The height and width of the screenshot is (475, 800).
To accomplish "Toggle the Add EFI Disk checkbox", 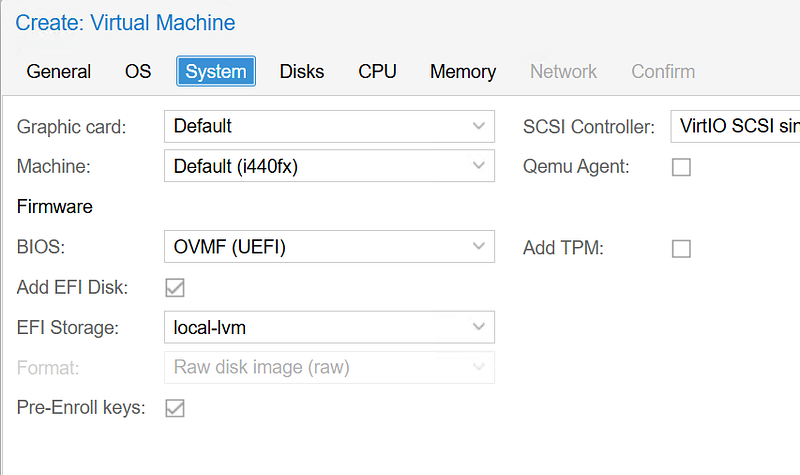I will [x=175, y=288].
